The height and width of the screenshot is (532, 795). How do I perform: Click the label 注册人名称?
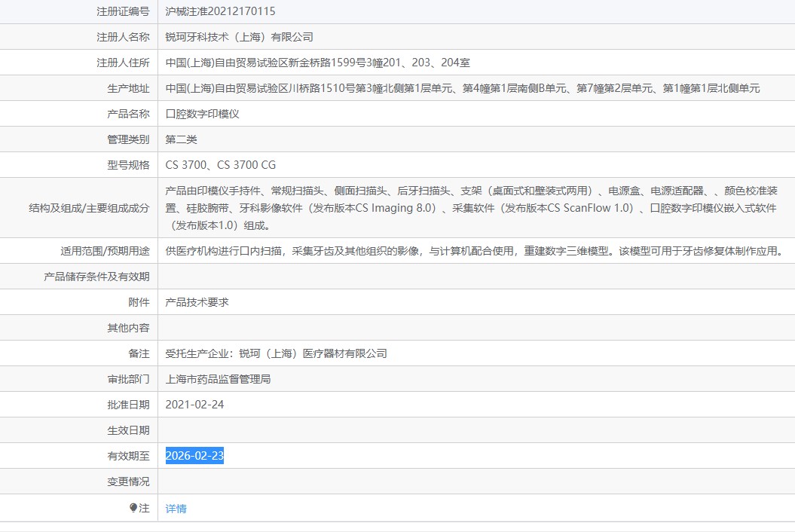click(x=123, y=37)
